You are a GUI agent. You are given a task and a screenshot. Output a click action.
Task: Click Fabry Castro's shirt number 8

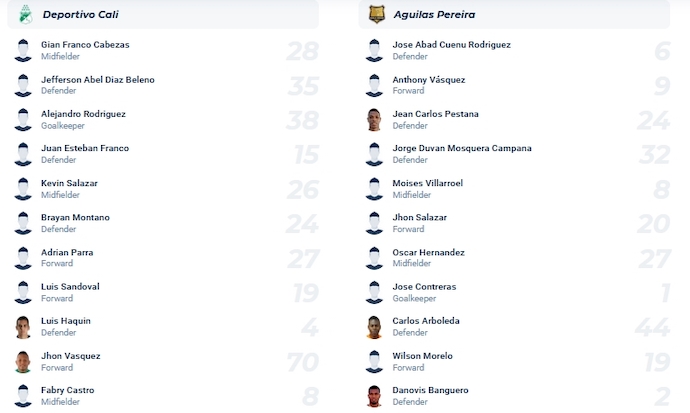[311, 396]
